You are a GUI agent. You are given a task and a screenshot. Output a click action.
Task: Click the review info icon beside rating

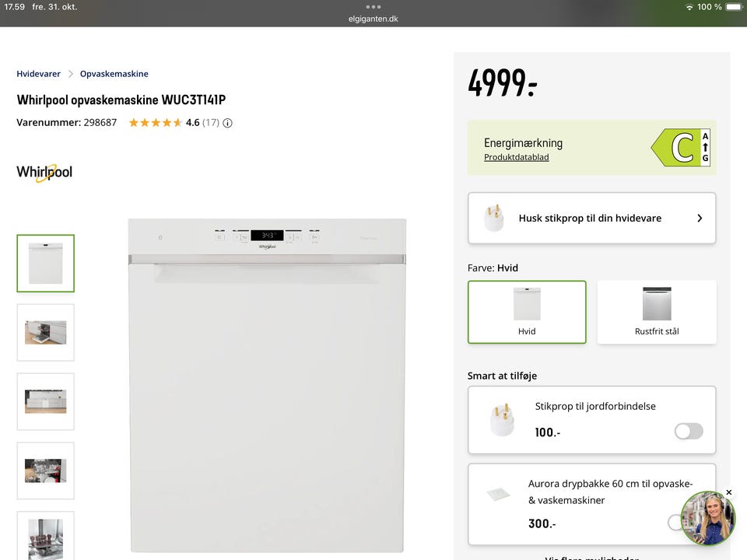click(227, 123)
